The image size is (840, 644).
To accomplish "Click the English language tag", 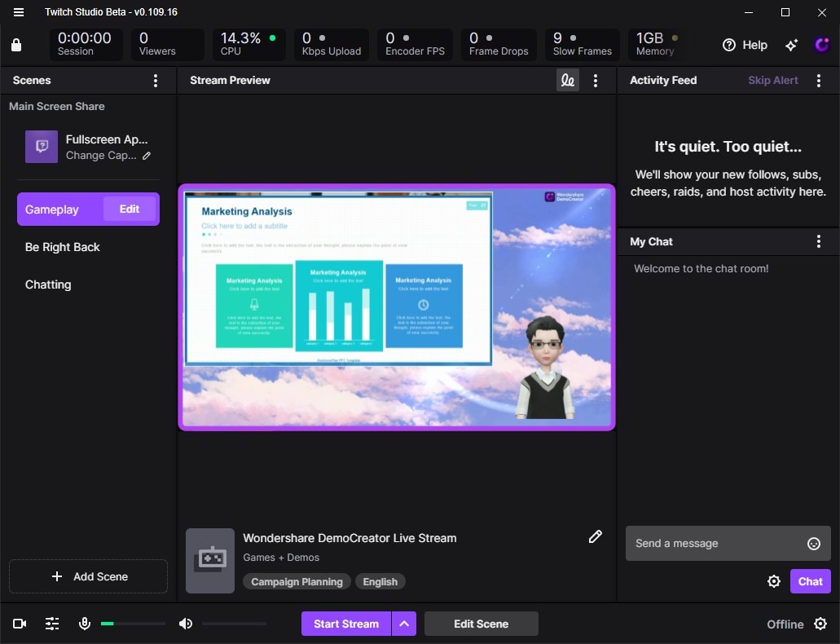I will 380,582.
